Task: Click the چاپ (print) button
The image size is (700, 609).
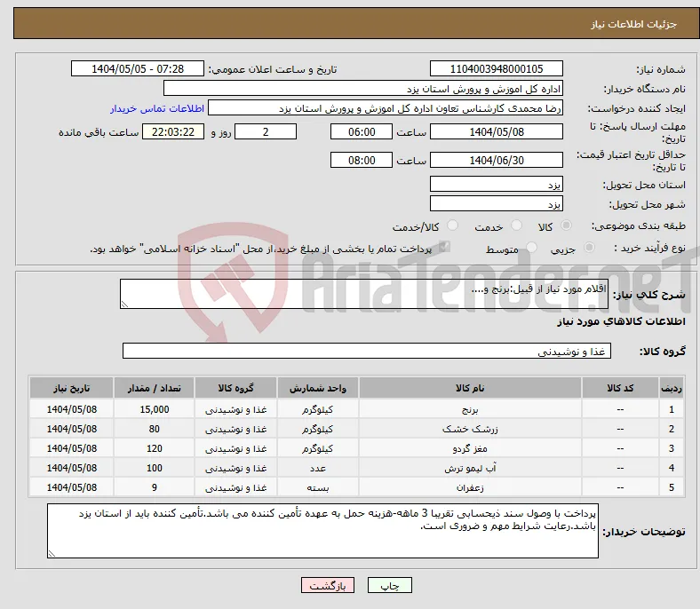Action: pyautogui.click(x=389, y=585)
